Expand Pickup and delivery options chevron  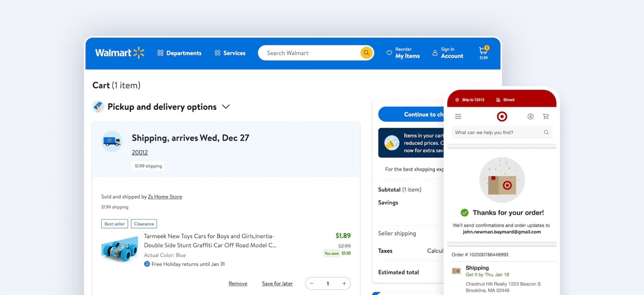[x=226, y=107]
